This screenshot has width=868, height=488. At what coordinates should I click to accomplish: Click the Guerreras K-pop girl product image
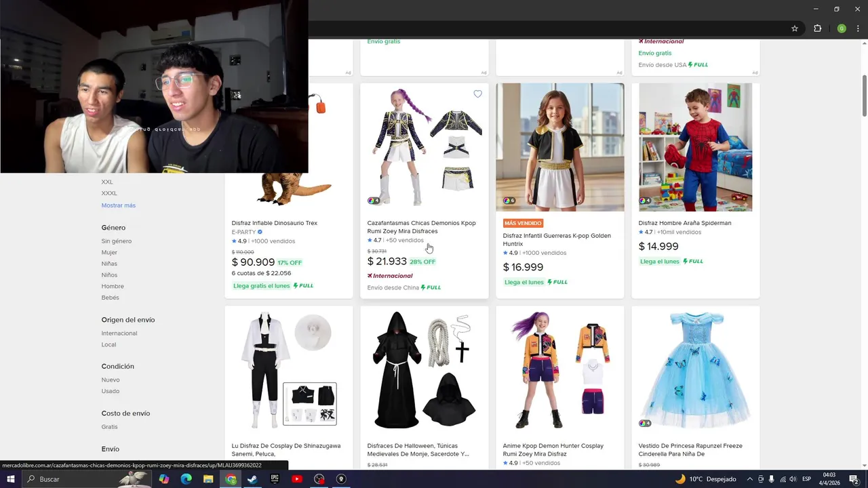pyautogui.click(x=560, y=147)
